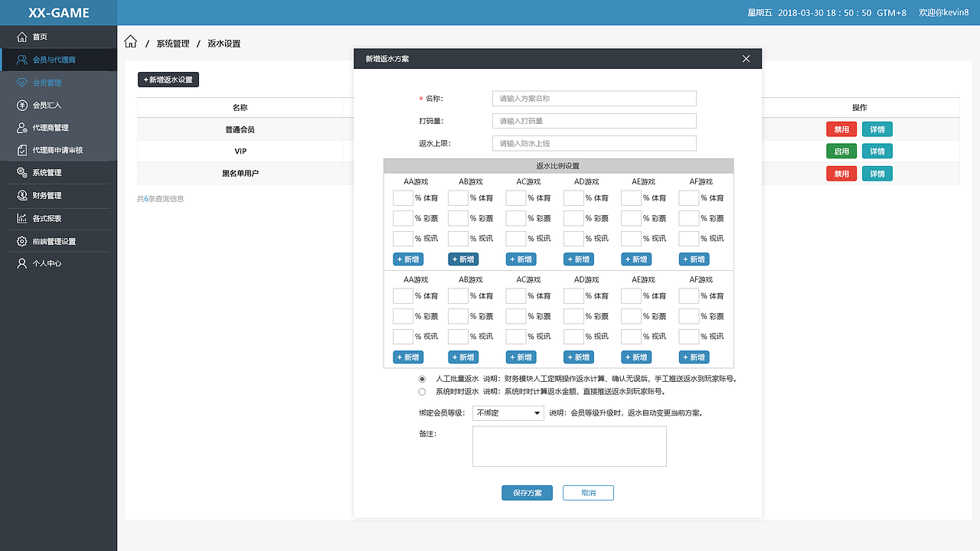The width and height of the screenshot is (980, 551).
Task: Select the VIP name cell
Action: pyautogui.click(x=240, y=152)
